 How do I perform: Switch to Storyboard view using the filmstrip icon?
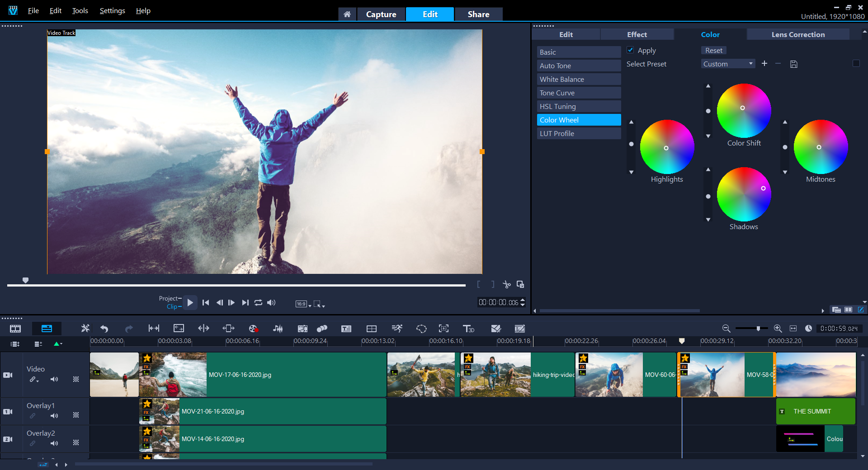(x=15, y=329)
